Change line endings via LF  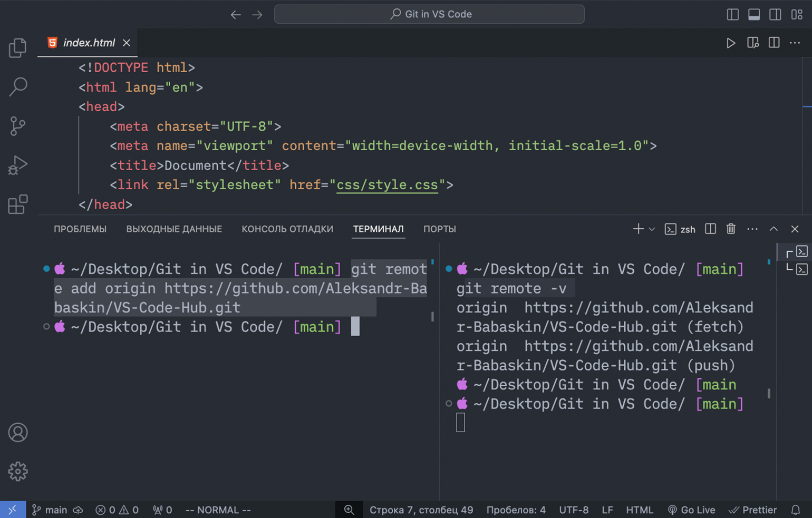click(607, 510)
